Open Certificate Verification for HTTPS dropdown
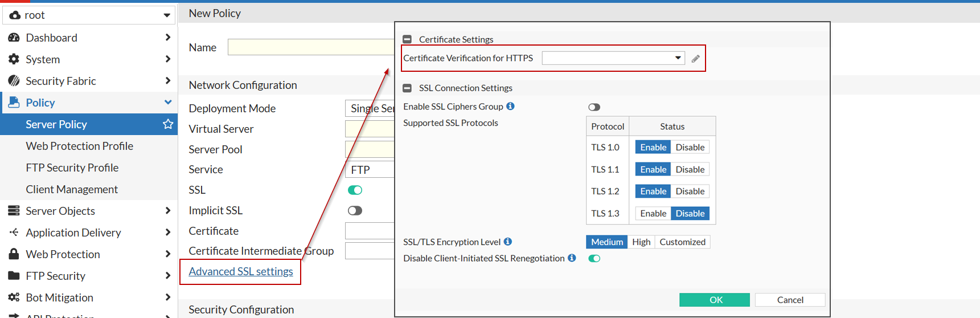The width and height of the screenshot is (980, 318). pyautogui.click(x=613, y=58)
